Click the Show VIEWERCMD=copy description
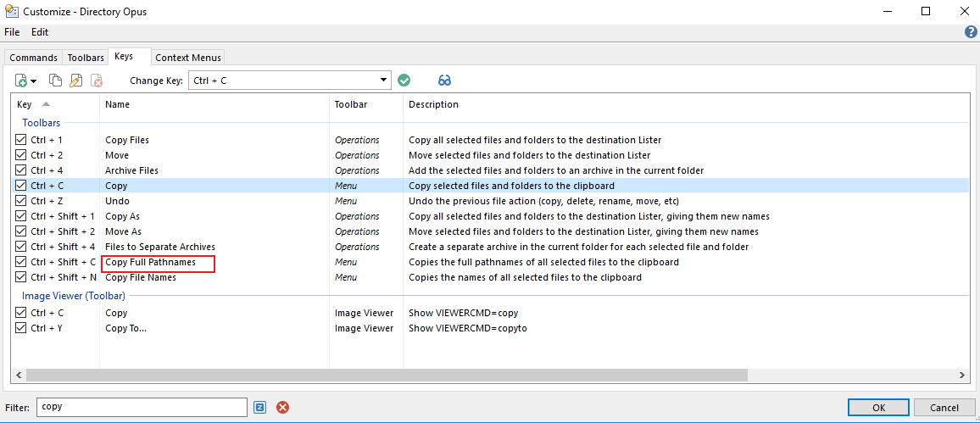The height and width of the screenshot is (423, 980). [x=464, y=313]
